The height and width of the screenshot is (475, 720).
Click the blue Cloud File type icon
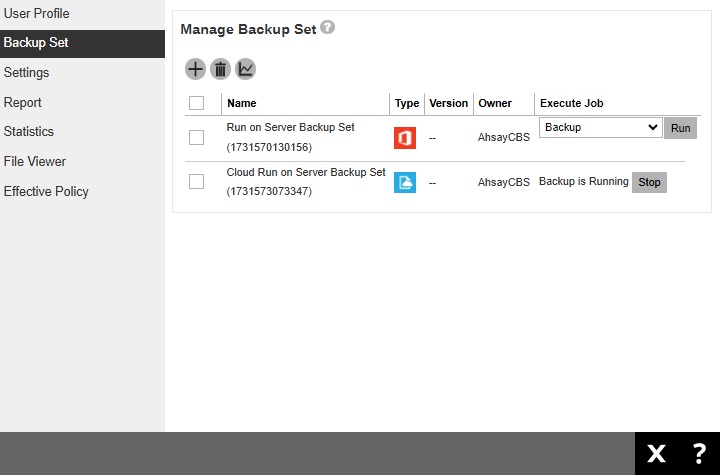tap(405, 182)
